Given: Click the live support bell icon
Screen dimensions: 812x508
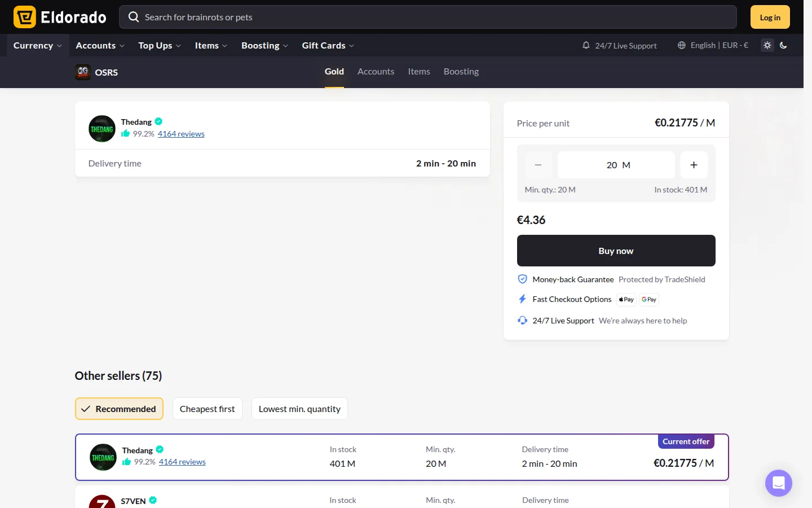Looking at the screenshot, I should 586,45.
